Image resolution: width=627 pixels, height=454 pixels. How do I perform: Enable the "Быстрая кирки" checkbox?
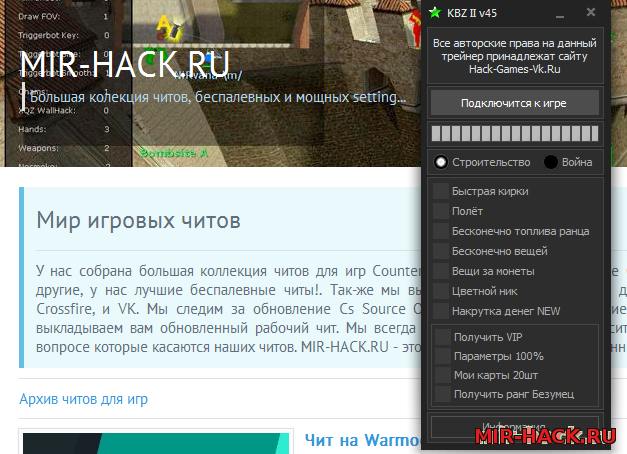tap(441, 191)
